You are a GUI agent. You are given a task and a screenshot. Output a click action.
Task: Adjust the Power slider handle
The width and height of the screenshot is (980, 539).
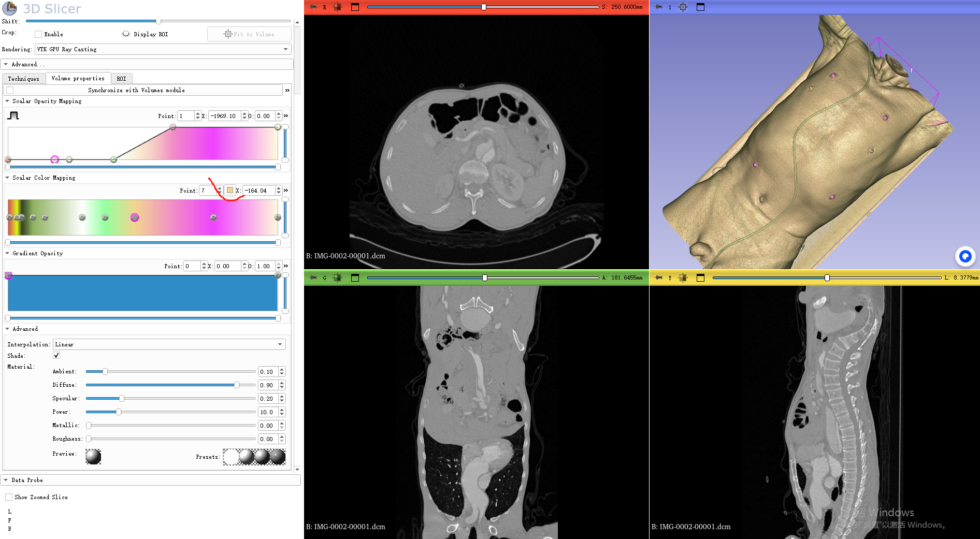(119, 412)
